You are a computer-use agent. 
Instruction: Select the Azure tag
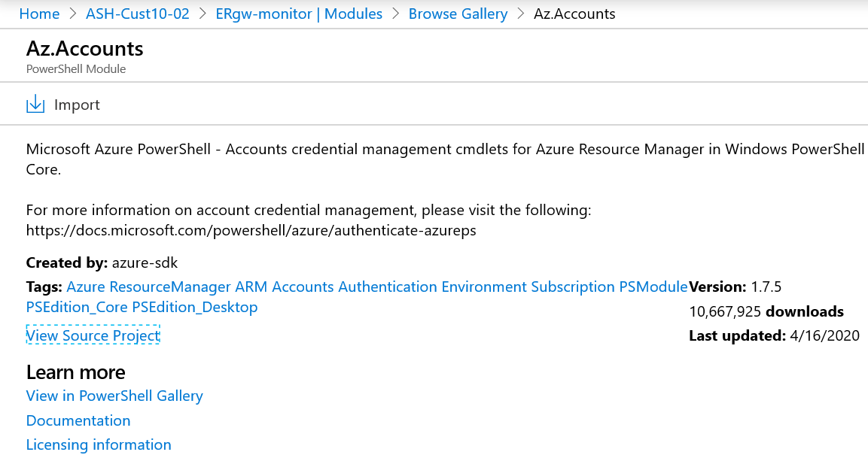tap(86, 287)
